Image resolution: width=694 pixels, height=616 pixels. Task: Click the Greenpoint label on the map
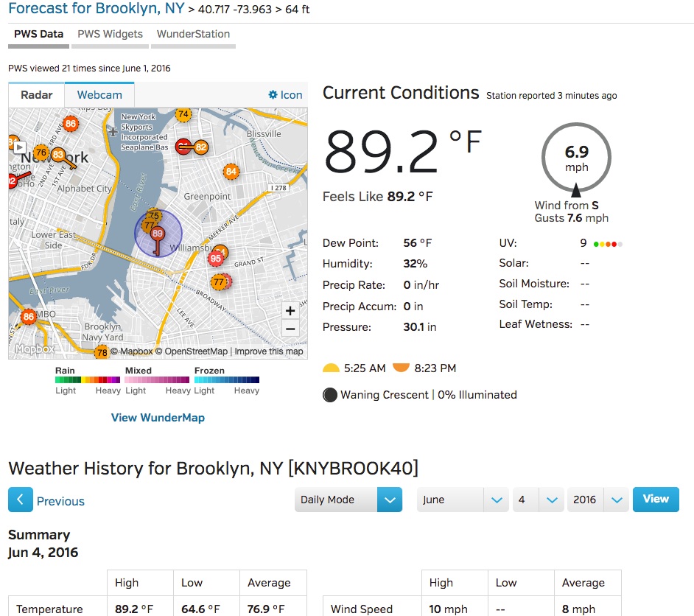pos(207,196)
